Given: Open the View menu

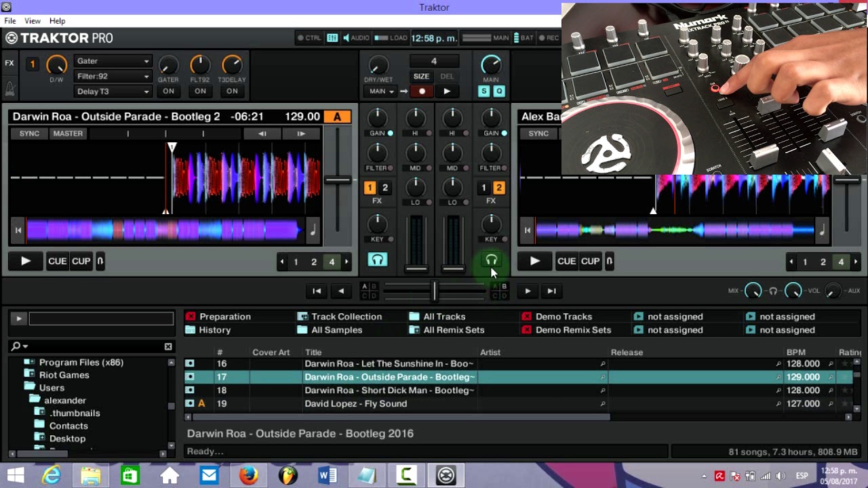Looking at the screenshot, I should (x=33, y=21).
